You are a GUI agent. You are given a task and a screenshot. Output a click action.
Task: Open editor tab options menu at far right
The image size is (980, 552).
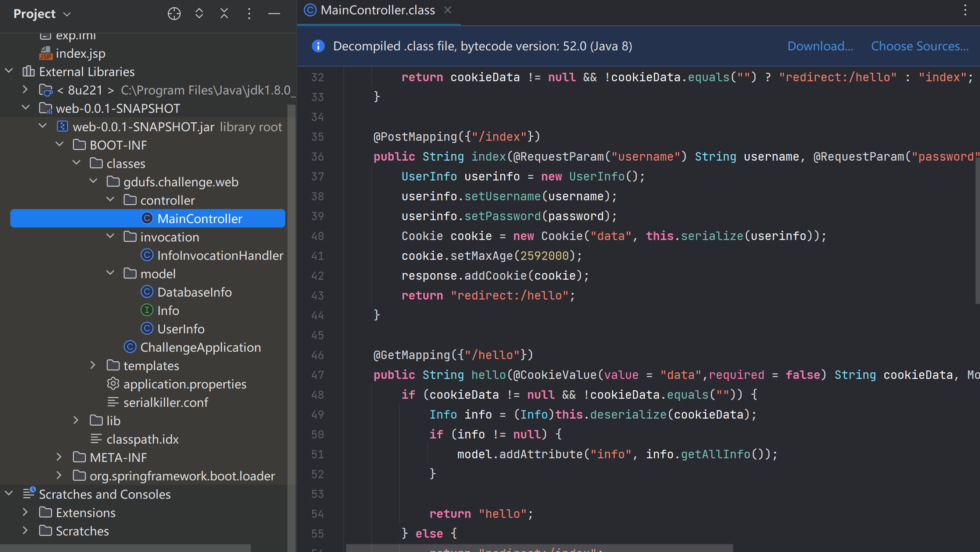(x=965, y=10)
